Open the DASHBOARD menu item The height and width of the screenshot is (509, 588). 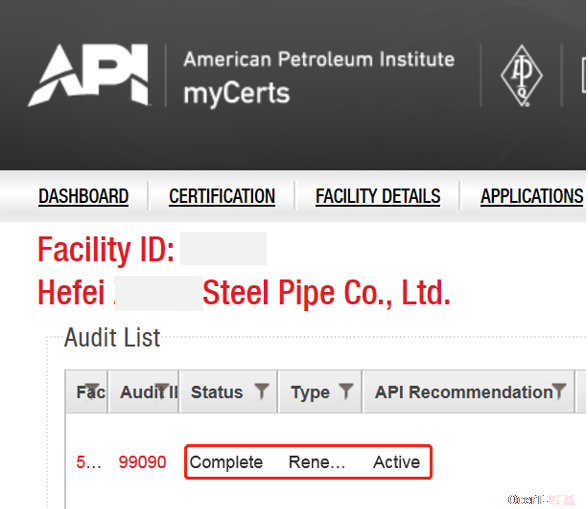[x=84, y=196]
